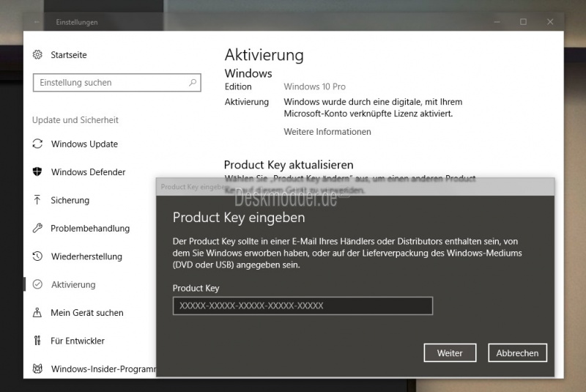Click the Product Key eingeben dialog title bar
This screenshot has width=586, height=392.
click(355, 186)
